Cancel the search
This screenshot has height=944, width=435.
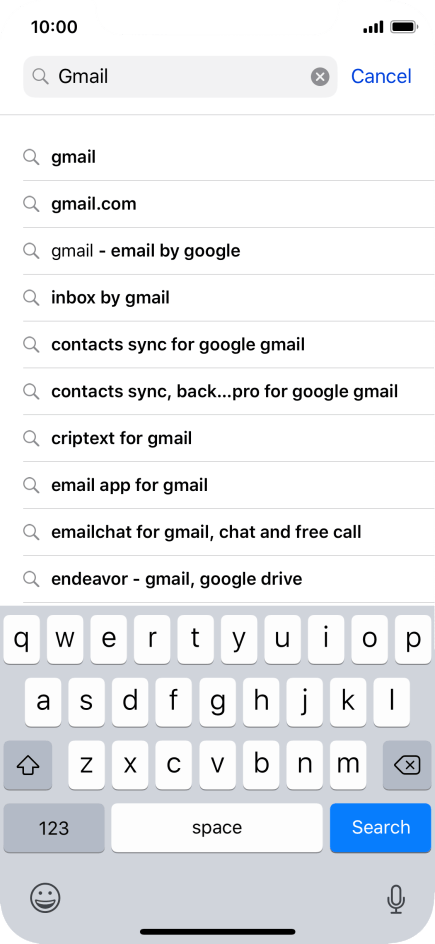(381, 76)
